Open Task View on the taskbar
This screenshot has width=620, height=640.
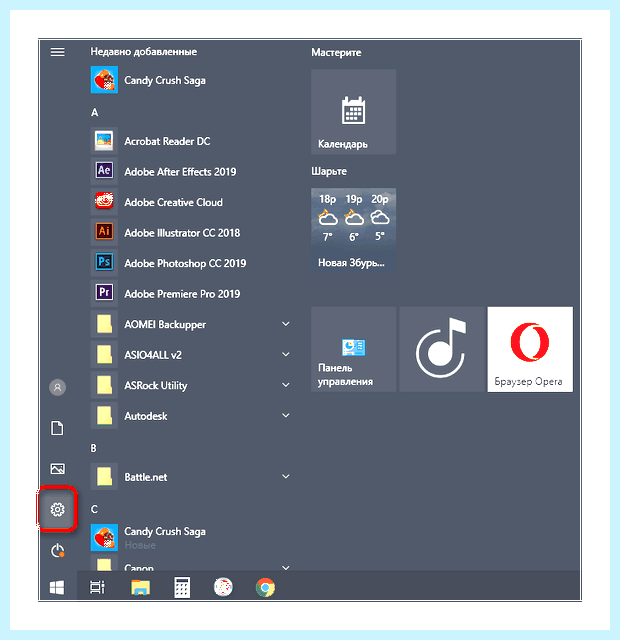(x=97, y=587)
